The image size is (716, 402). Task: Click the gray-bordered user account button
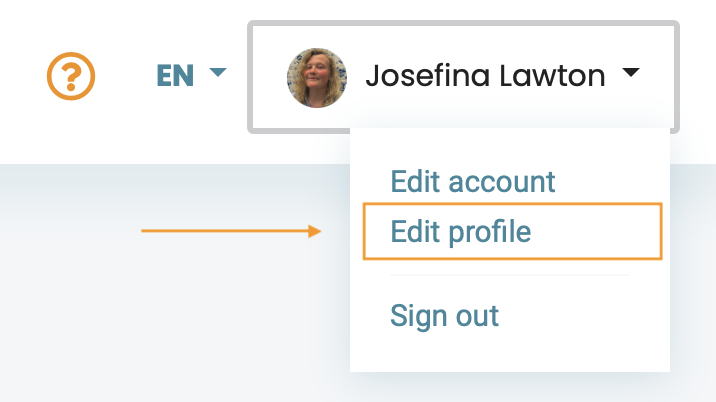463,77
